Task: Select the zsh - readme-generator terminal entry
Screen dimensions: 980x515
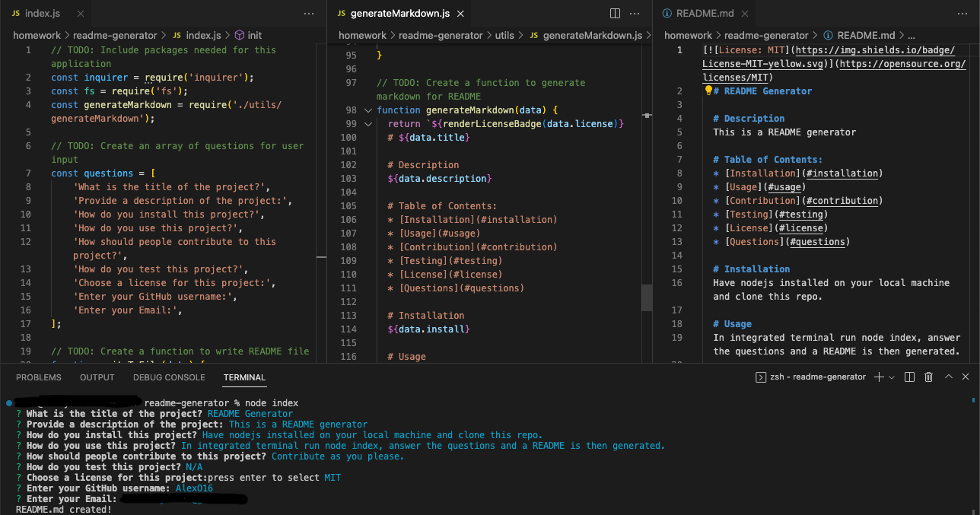Action: point(810,377)
